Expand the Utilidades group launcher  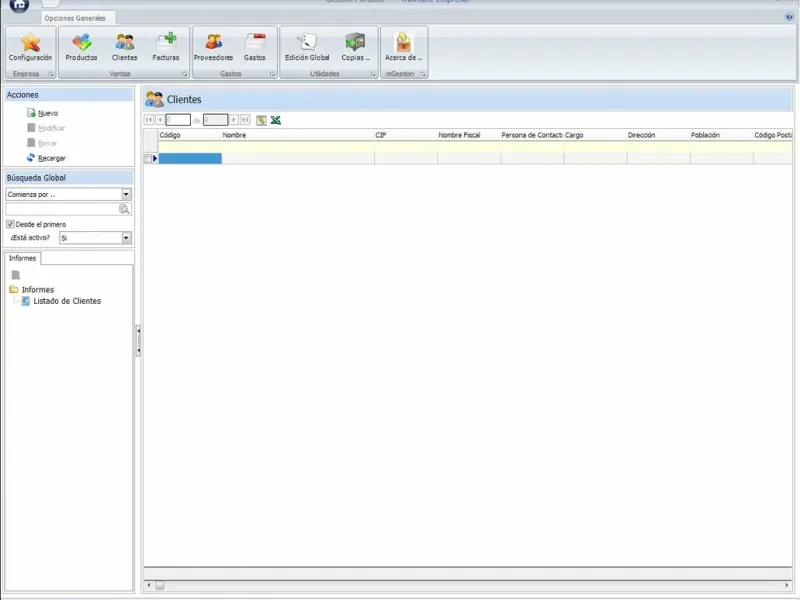click(x=373, y=74)
